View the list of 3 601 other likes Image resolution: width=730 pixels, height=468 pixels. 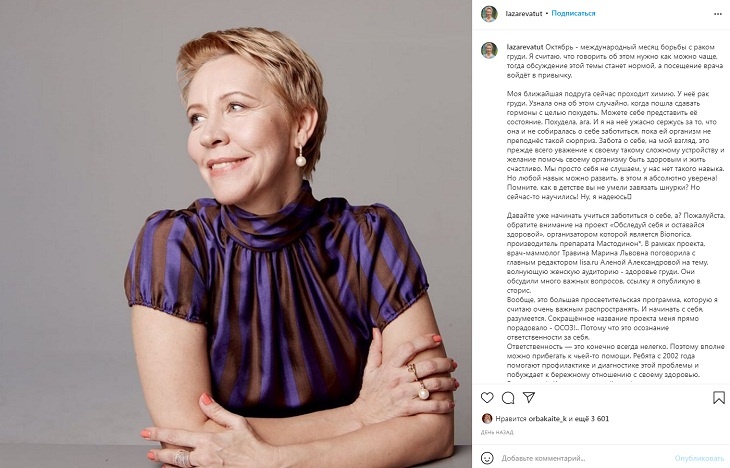click(598, 418)
